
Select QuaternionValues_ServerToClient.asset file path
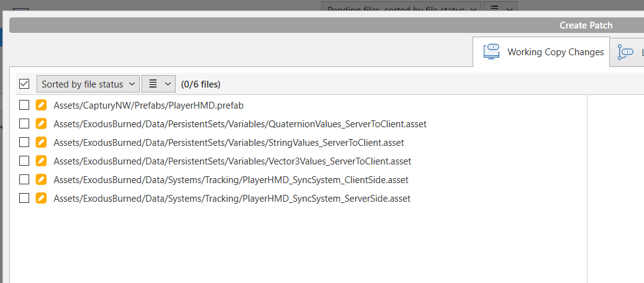tap(240, 124)
